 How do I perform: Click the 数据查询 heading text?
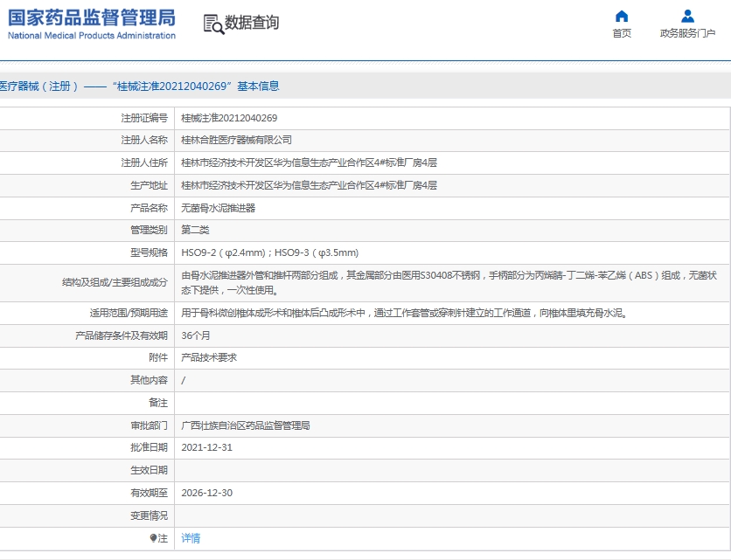pos(252,22)
